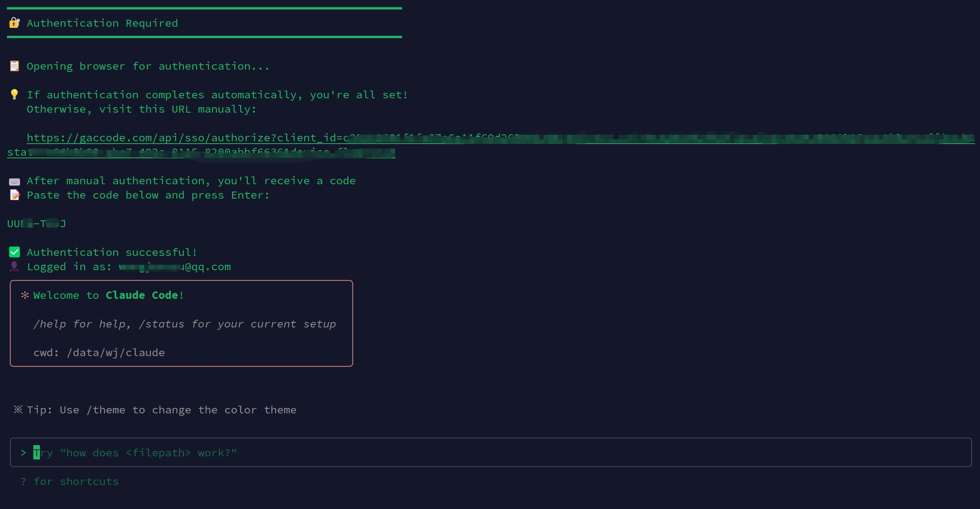Click "Opening browser for authentication..." line

[148, 66]
